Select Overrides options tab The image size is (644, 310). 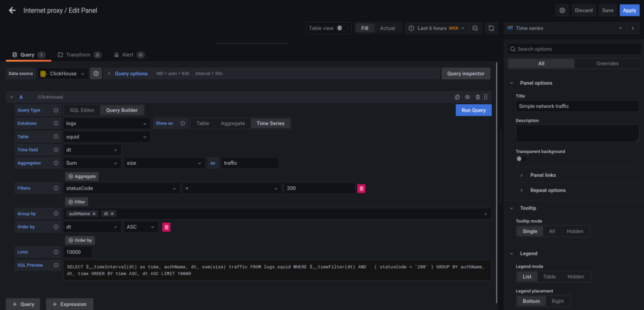pyautogui.click(x=608, y=64)
